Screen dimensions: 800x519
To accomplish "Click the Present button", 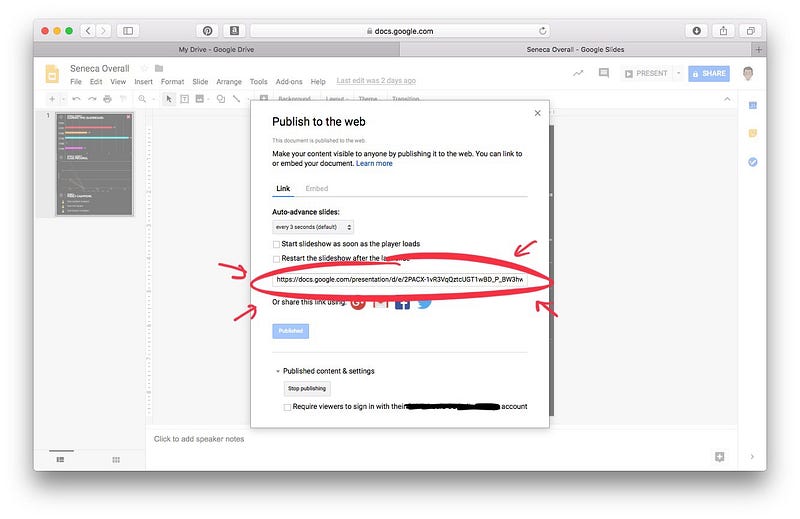I will click(x=646, y=73).
